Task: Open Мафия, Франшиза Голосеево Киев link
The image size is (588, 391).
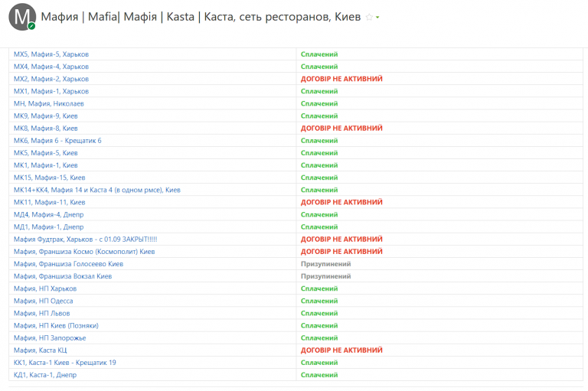Action: [69, 264]
